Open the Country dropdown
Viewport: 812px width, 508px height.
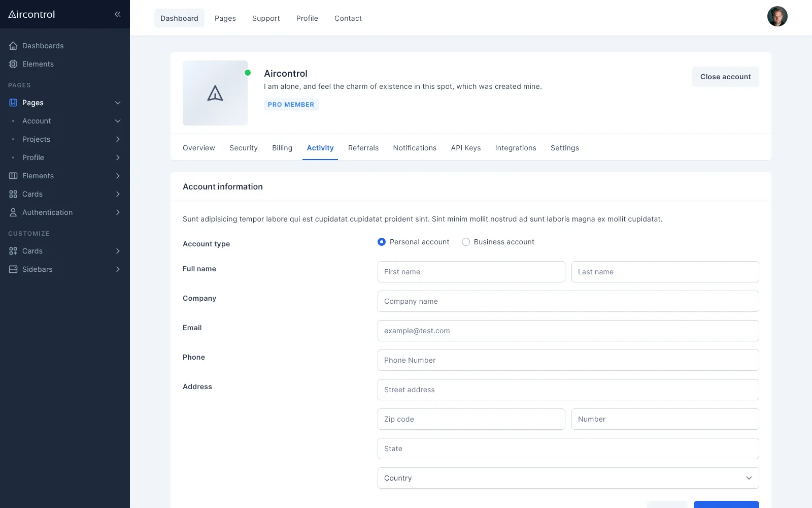[x=568, y=478]
